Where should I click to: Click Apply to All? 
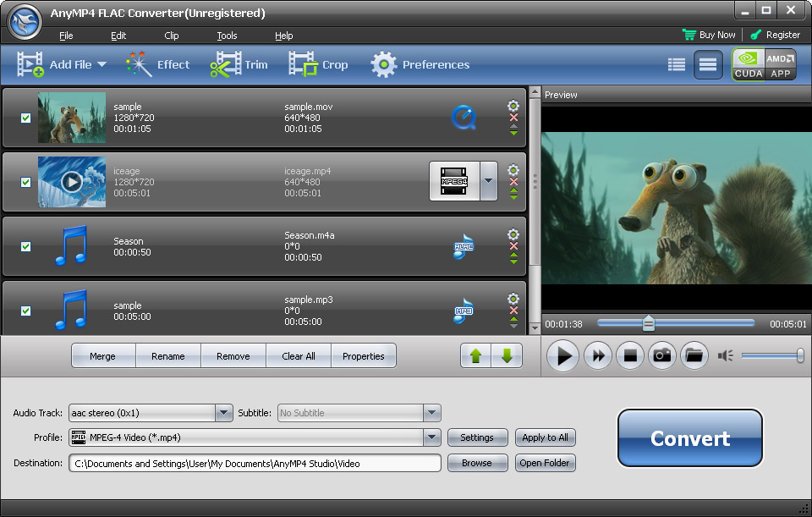pyautogui.click(x=545, y=437)
